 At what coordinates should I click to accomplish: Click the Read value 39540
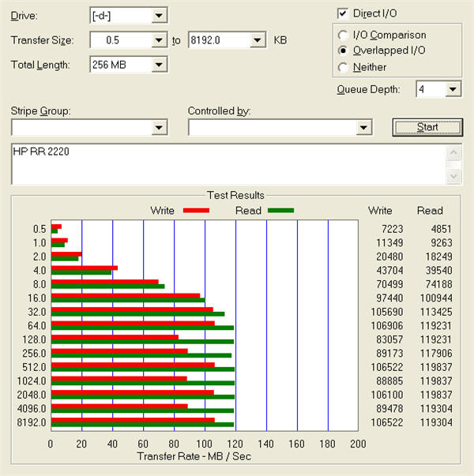point(438,271)
